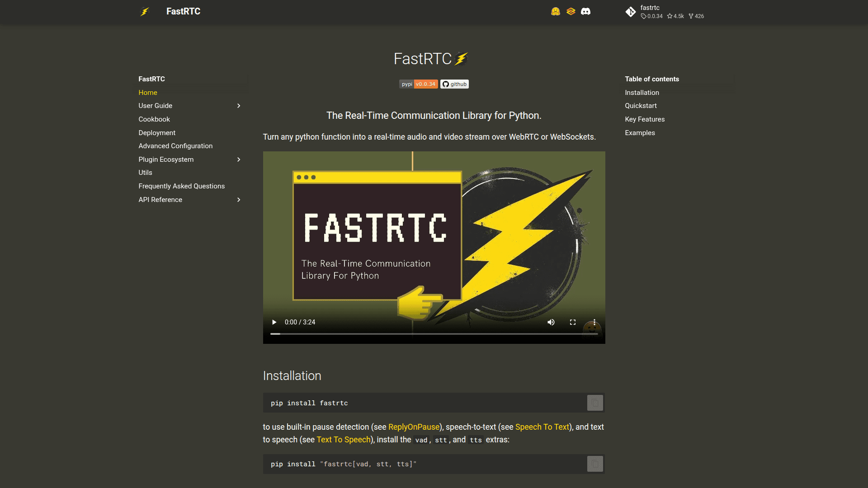Click the github badge under the title
868x488 pixels.
(454, 84)
